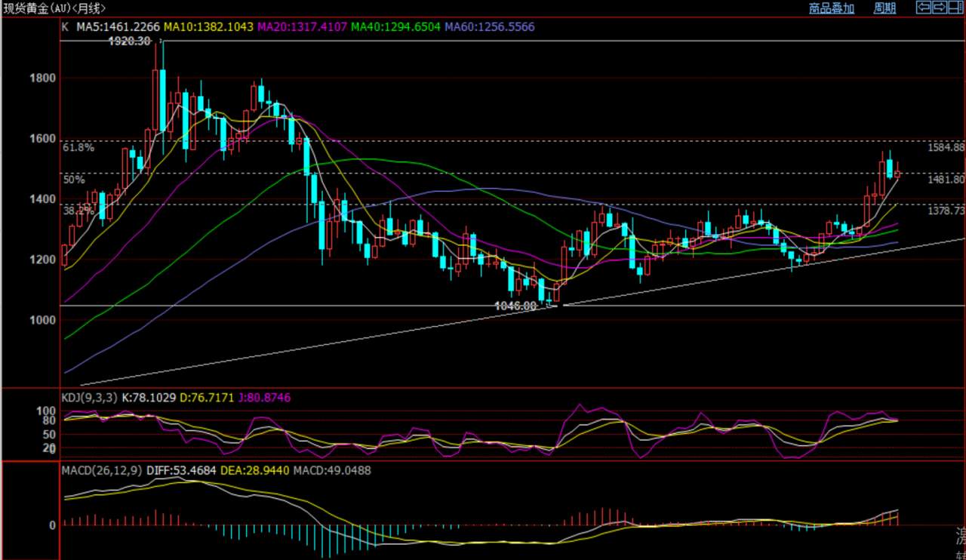
Task: Click the KDJ axis 50 label
Action: [x=49, y=435]
